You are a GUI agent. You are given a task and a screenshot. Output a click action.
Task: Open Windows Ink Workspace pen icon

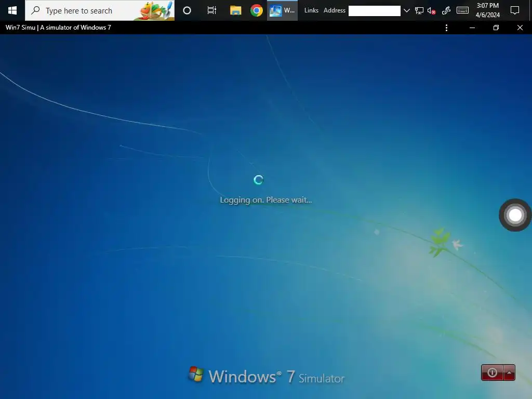(446, 10)
